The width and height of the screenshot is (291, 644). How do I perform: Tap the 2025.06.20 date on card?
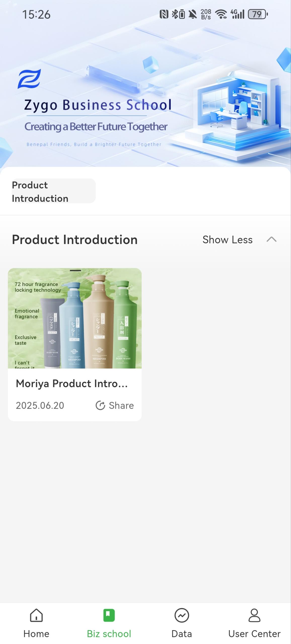[40, 406]
